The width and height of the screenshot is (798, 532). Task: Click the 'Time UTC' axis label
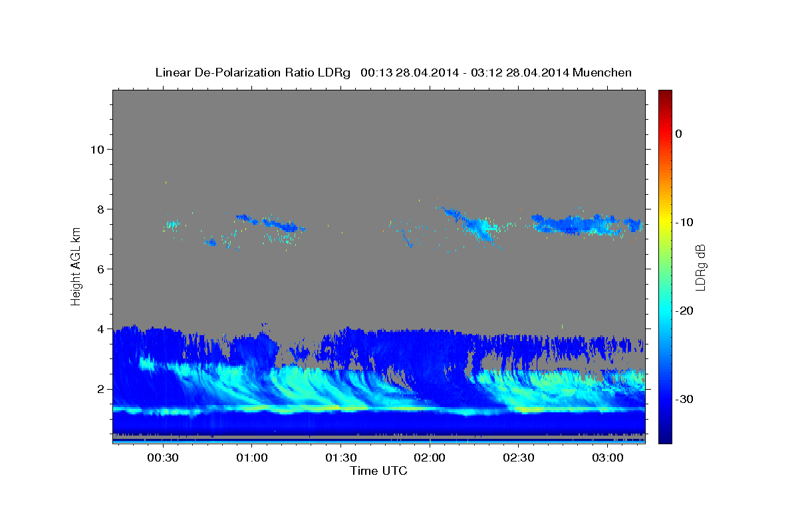(378, 471)
